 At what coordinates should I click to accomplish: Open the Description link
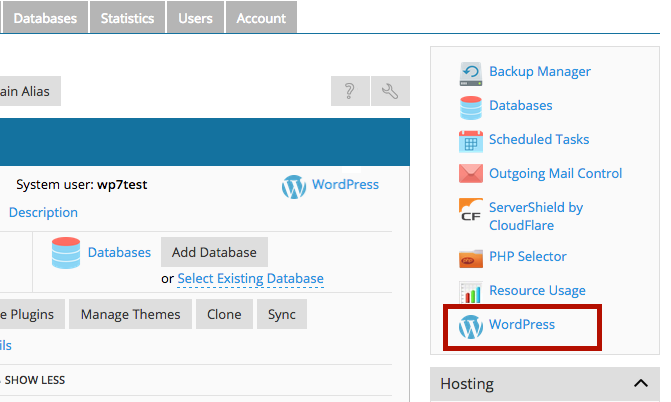[43, 212]
